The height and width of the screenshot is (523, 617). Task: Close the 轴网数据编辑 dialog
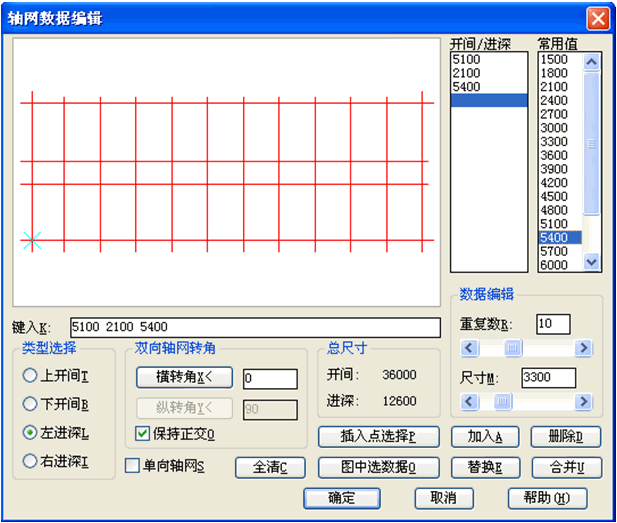(597, 18)
